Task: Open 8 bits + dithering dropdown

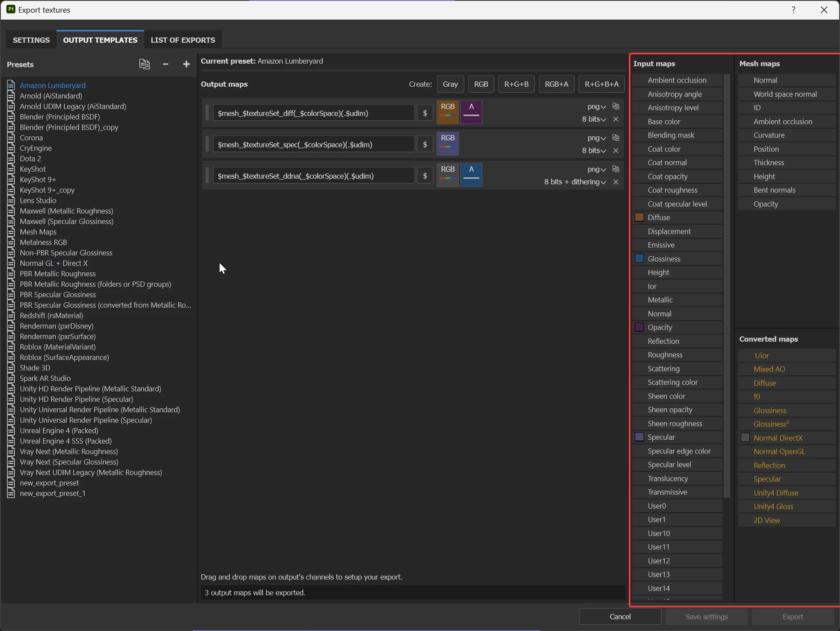Action: pyautogui.click(x=575, y=182)
